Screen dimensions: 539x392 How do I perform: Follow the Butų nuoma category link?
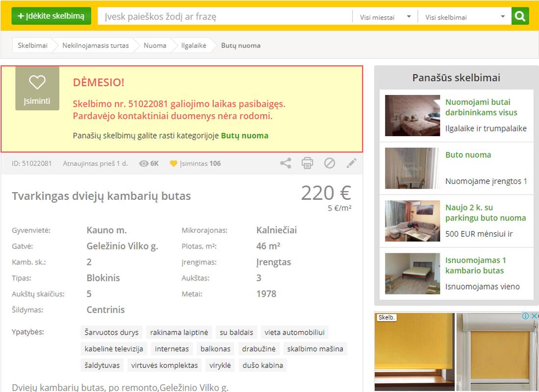click(244, 136)
